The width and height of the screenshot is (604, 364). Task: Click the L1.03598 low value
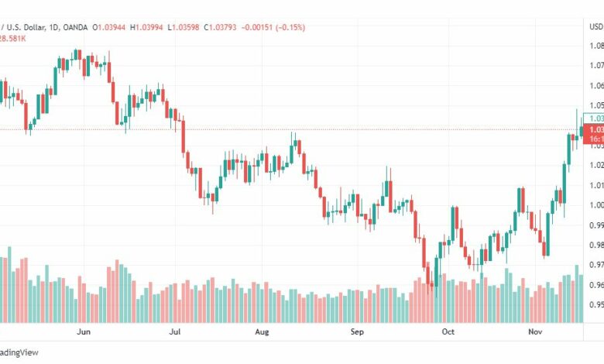(x=184, y=27)
